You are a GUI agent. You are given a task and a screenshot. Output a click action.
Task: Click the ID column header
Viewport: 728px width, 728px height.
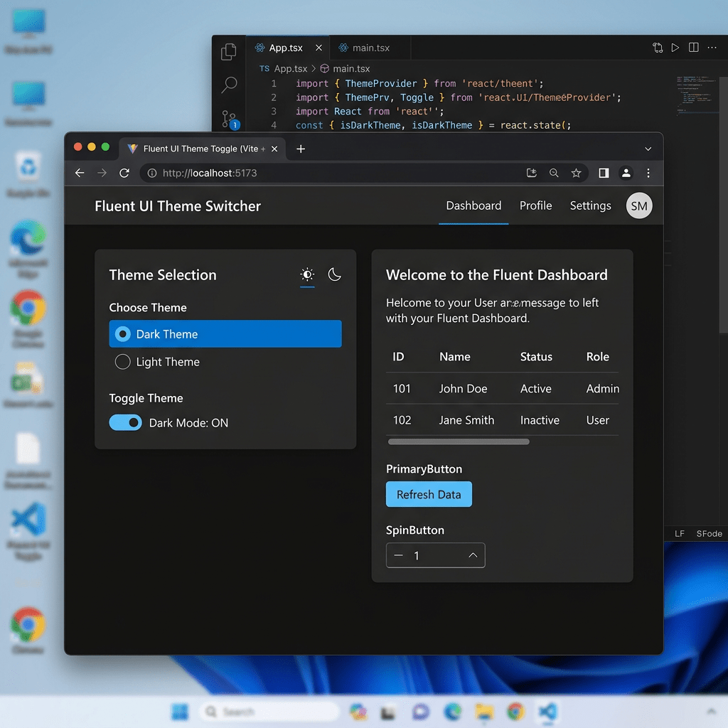click(398, 357)
